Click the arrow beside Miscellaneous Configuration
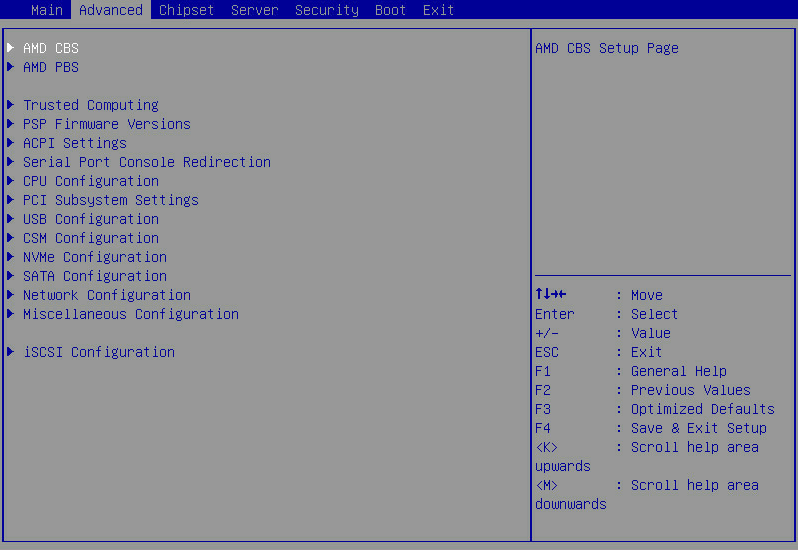Image resolution: width=798 pixels, height=550 pixels. (x=10, y=313)
